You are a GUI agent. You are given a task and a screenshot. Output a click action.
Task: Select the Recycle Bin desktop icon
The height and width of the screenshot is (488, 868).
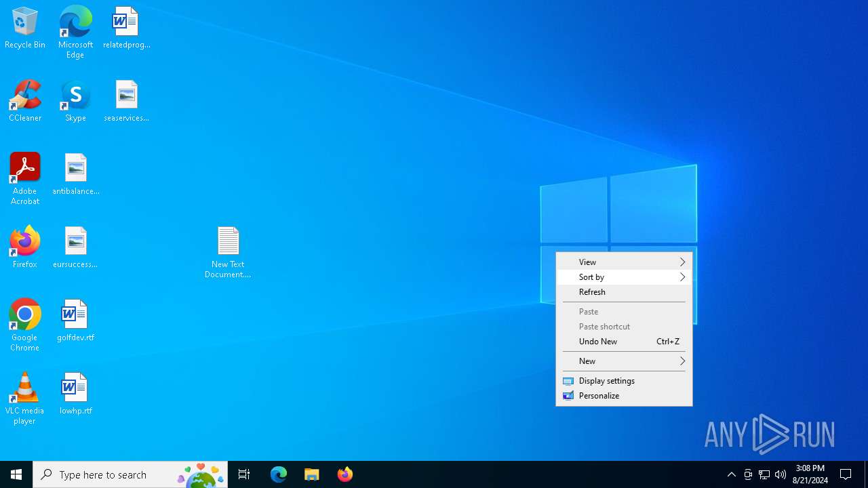25,28
